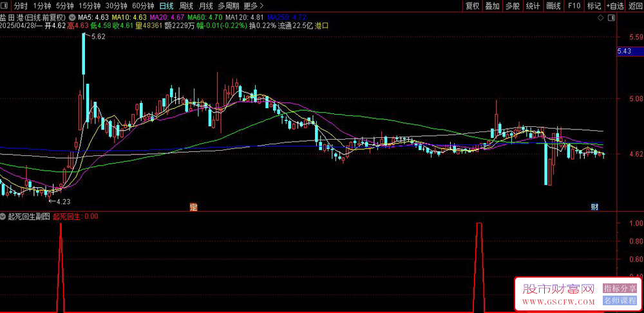This screenshot has height=313, width=644.
Task: Click the 起死回生: 0.00 indicator value
Action: [x=75, y=216]
